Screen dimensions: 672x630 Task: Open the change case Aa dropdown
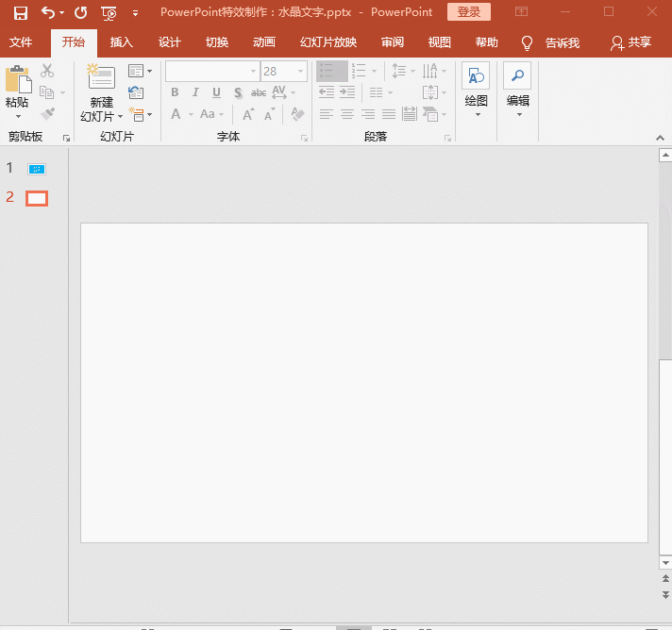211,114
